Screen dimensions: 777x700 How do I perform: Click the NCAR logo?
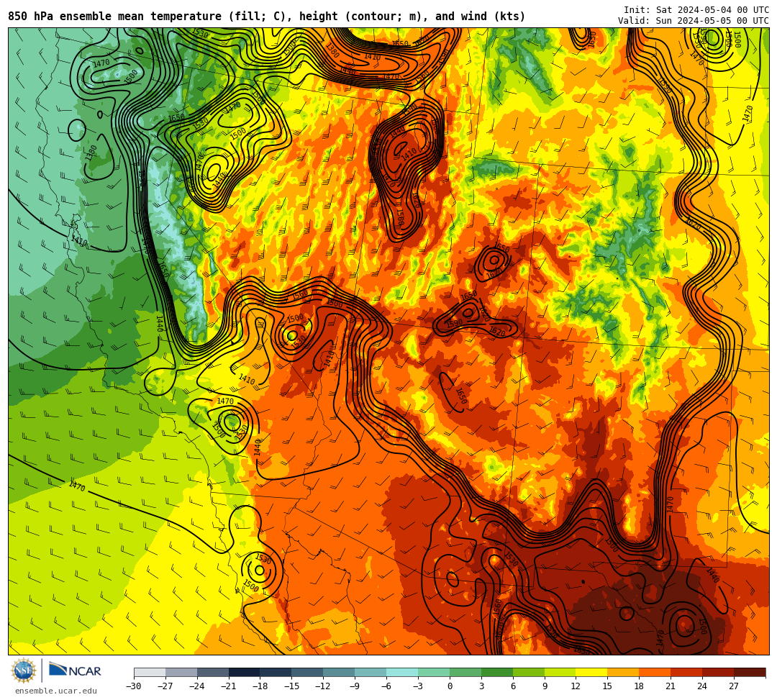[75, 671]
